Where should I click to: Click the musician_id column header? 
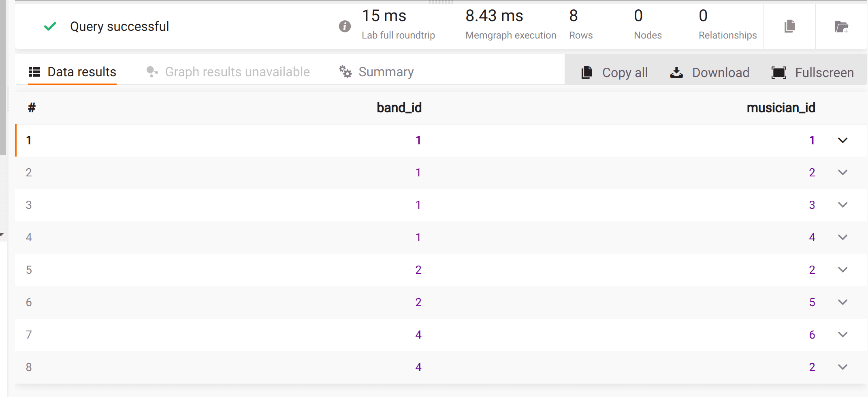click(781, 107)
